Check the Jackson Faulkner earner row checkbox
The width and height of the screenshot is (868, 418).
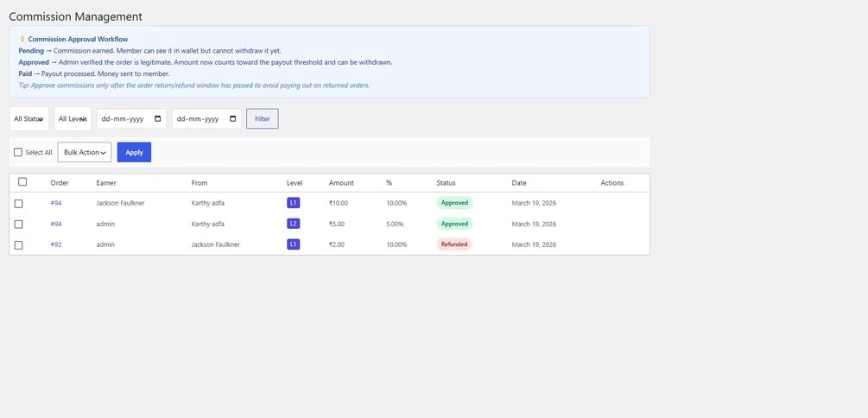point(18,204)
